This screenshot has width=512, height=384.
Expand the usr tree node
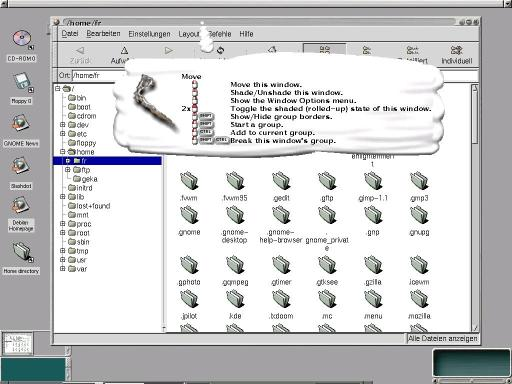pyautogui.click(x=62, y=260)
